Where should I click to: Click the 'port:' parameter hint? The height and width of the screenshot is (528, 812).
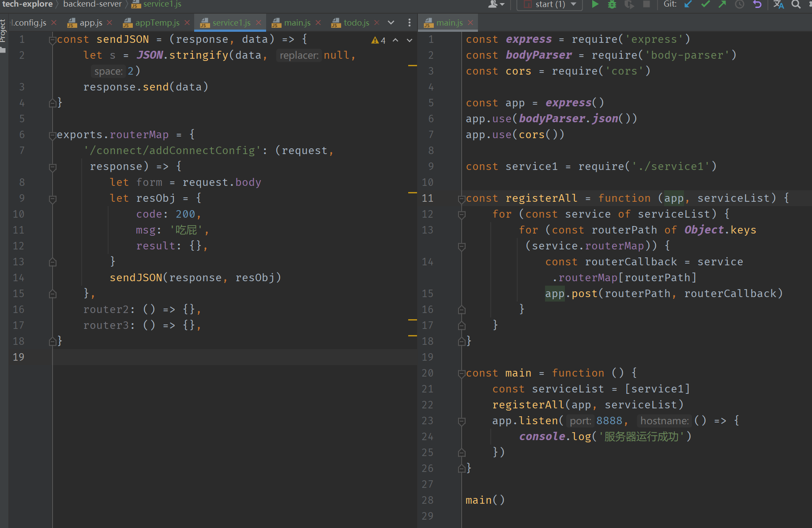580,421
